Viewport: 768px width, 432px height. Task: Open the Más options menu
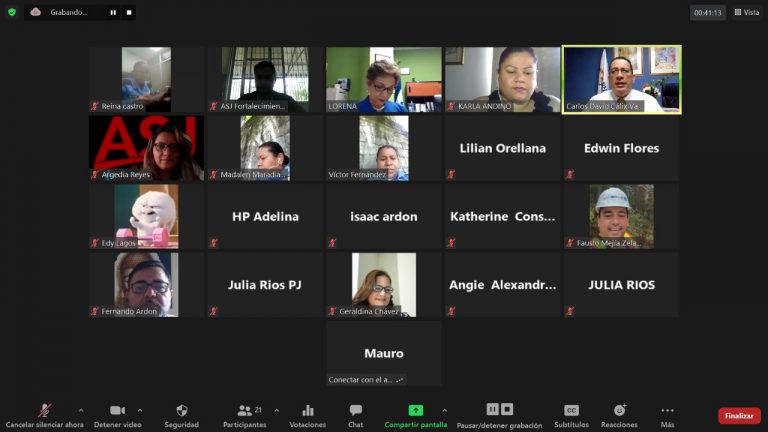tap(667, 411)
